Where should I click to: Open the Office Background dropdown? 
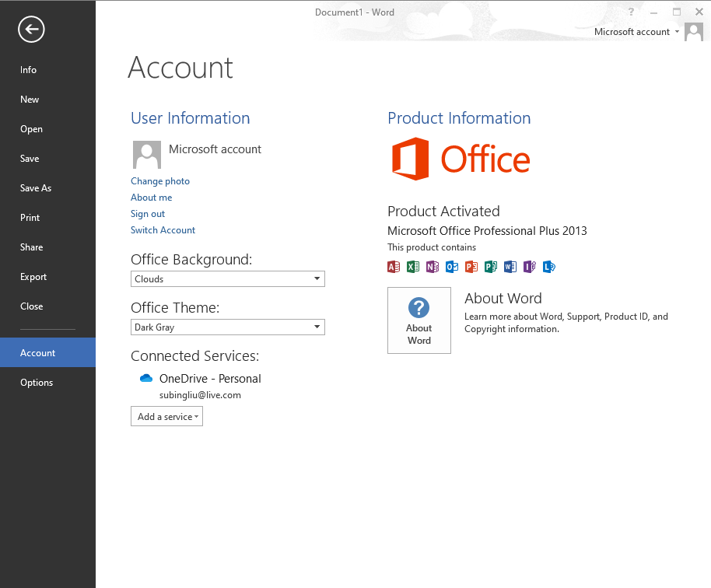point(228,278)
